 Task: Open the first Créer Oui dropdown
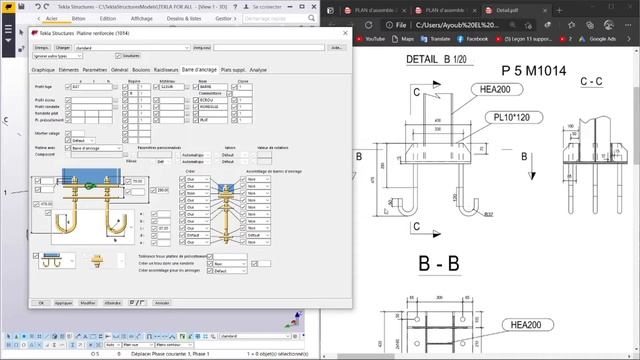coord(198,179)
